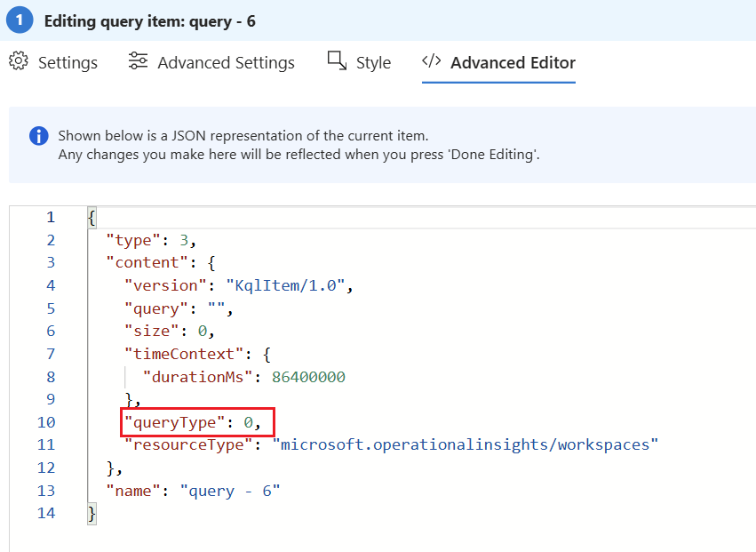The width and height of the screenshot is (756, 552).
Task: Select the "Editing query item: query - 6" header
Action: click(150, 20)
